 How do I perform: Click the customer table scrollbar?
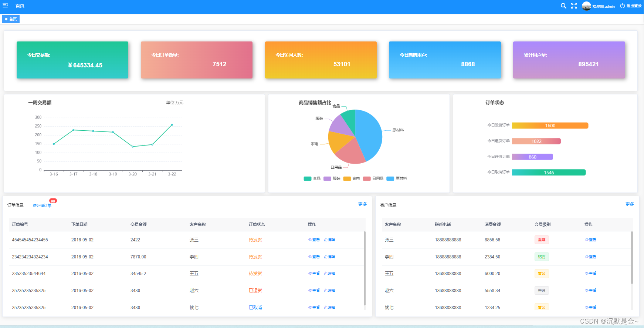pos(632,258)
